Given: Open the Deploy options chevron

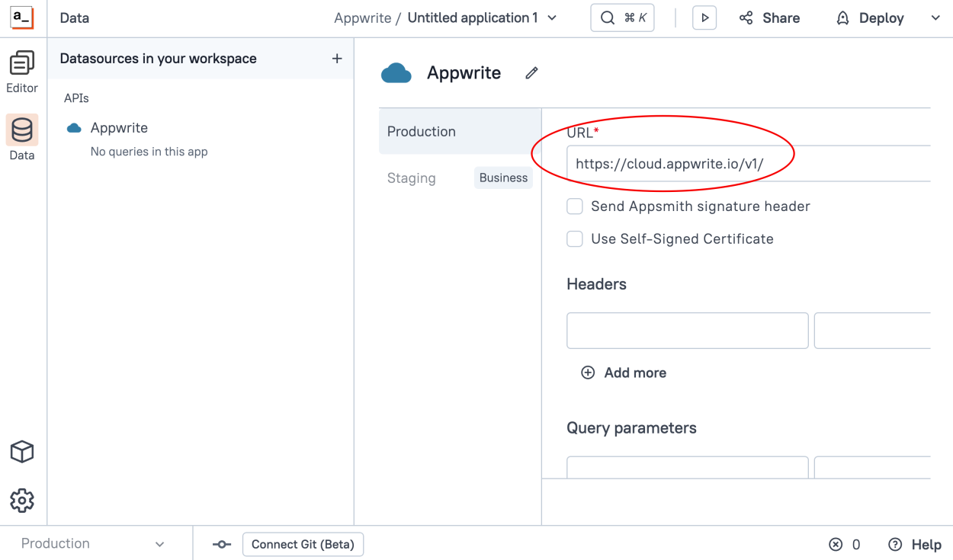Looking at the screenshot, I should 934,18.
